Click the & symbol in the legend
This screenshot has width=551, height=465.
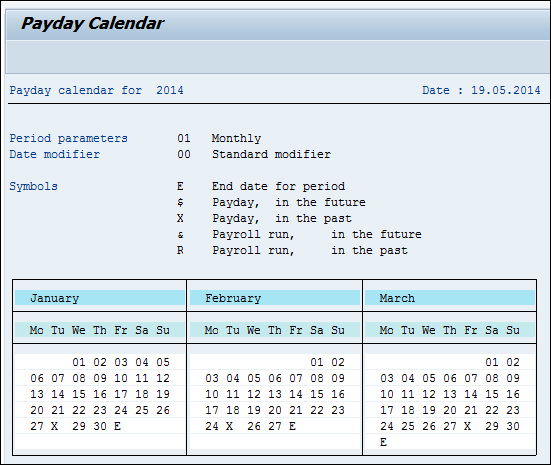[x=180, y=234]
